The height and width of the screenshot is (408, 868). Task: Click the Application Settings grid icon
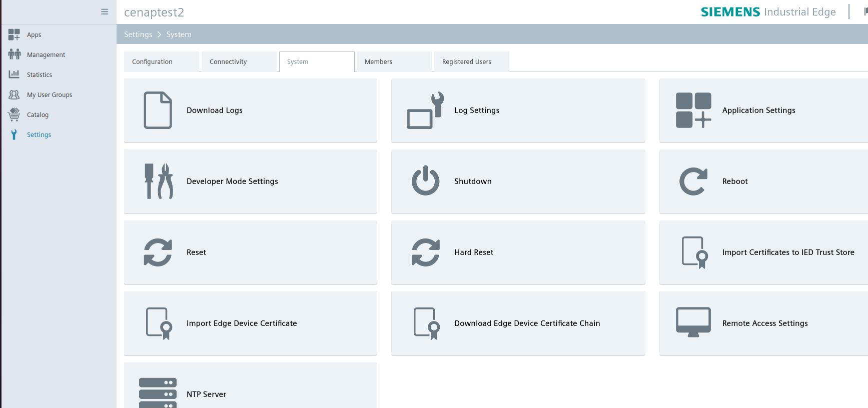(693, 110)
